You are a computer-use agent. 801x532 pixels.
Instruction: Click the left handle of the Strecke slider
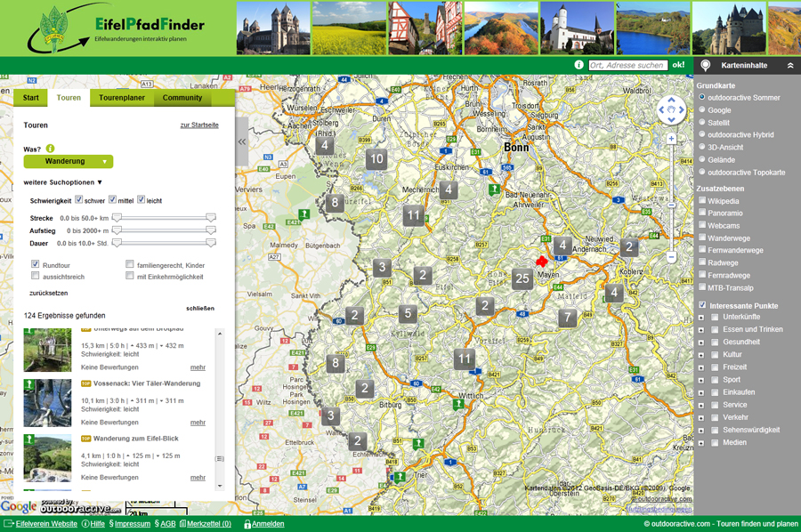[x=116, y=217]
